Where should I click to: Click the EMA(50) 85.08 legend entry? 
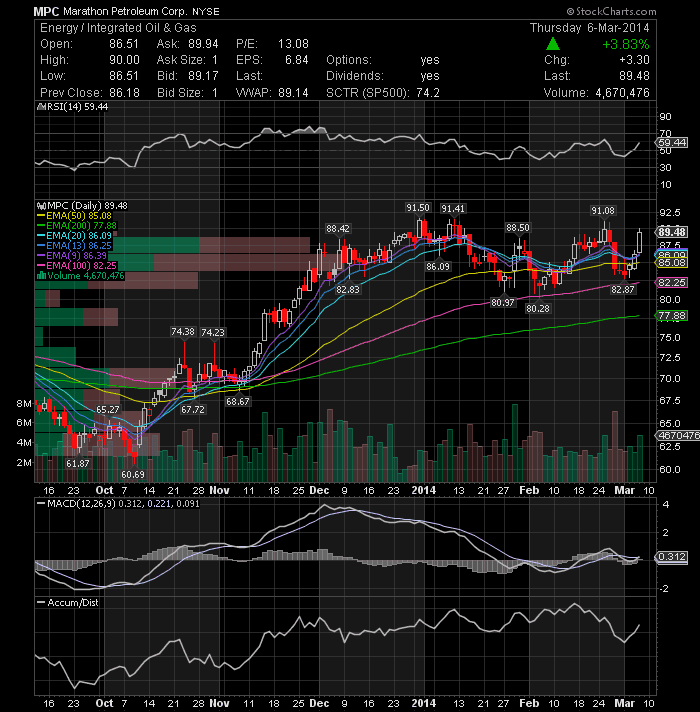click(74, 216)
